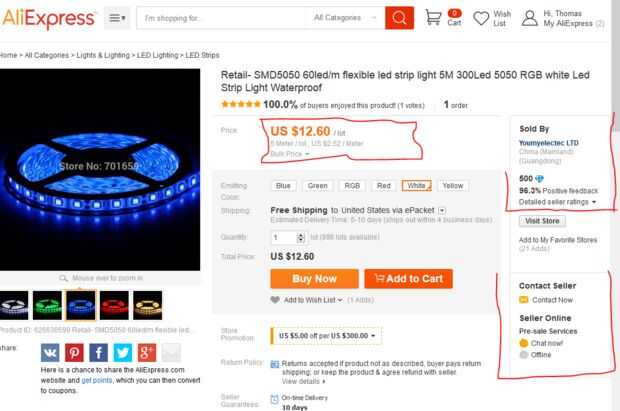The image size is (620, 411).
Task: Select the Blue emitting color option
Action: click(x=283, y=186)
